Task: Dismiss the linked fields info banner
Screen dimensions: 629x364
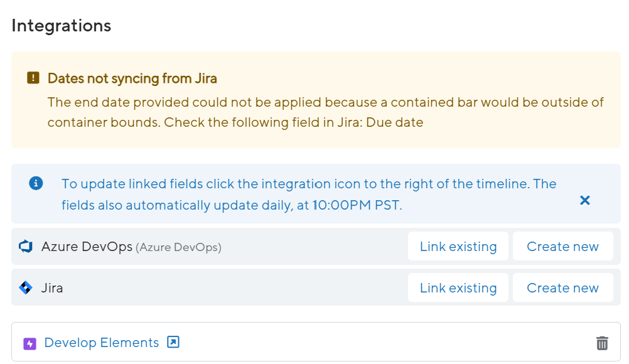Action: (584, 200)
